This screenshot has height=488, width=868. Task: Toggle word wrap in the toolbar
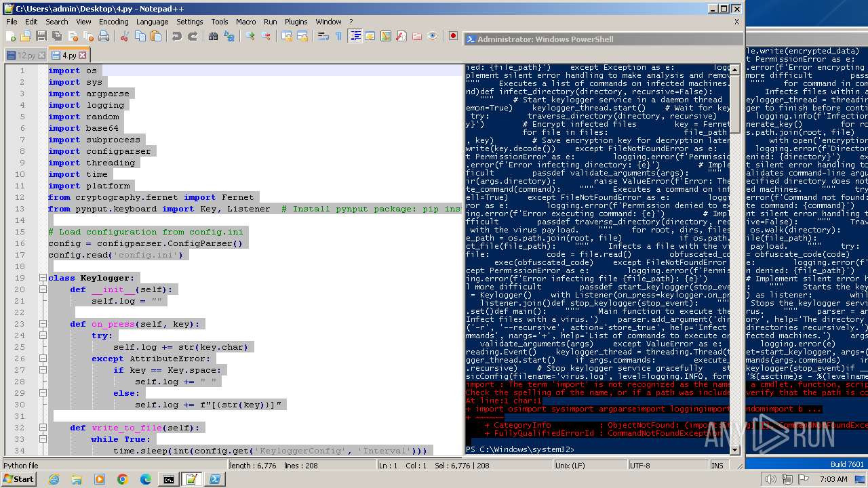[x=323, y=36]
